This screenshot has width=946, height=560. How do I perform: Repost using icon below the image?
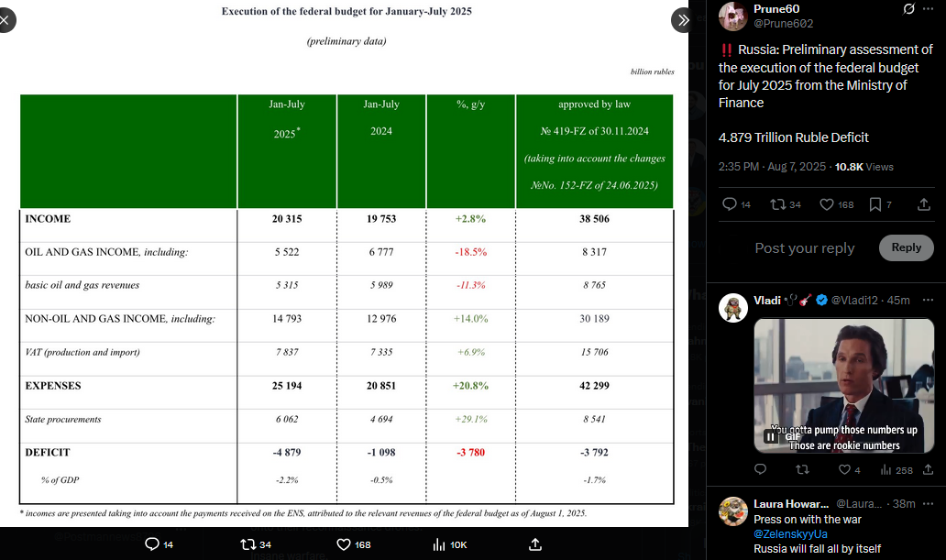point(255,544)
